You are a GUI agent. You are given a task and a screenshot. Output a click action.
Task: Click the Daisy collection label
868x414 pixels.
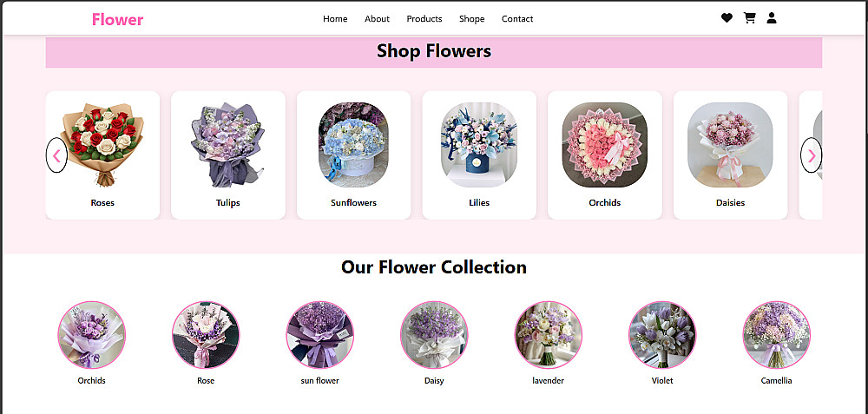point(434,381)
